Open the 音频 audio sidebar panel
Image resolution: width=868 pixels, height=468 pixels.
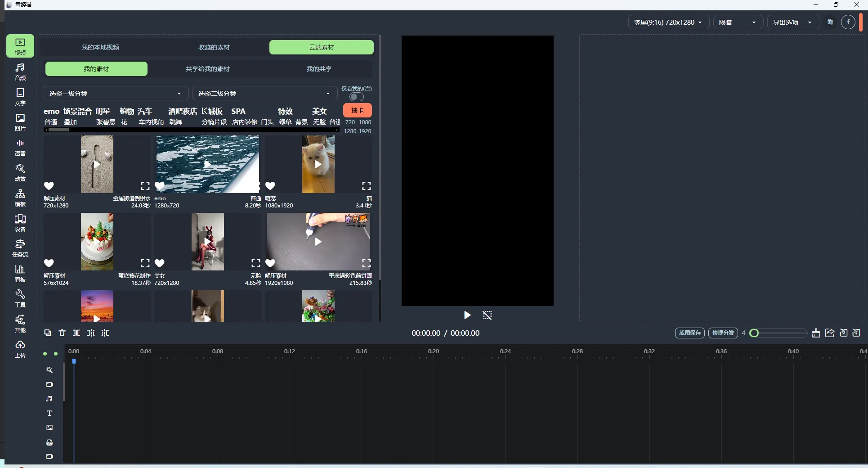click(x=20, y=71)
